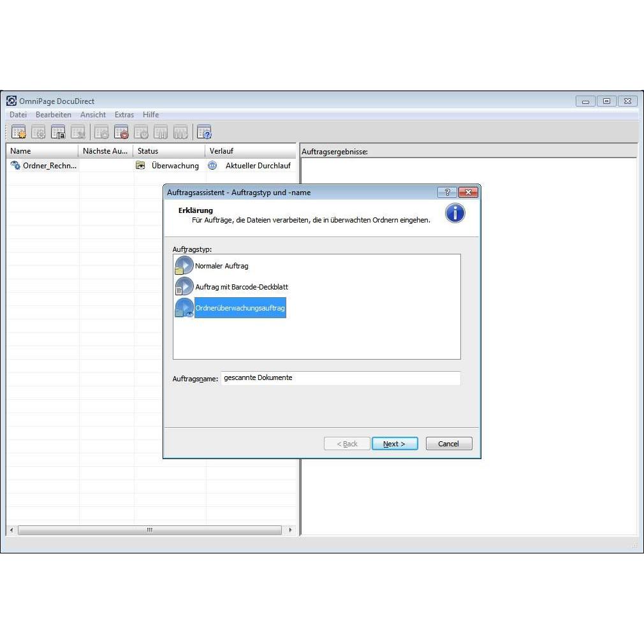644x644 pixels.
Task: Click into the Auftragsname input field
Action: [x=340, y=378]
